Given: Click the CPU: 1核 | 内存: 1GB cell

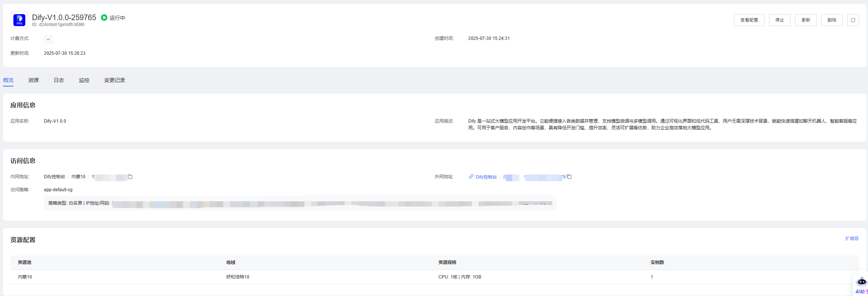Looking at the screenshot, I should (460, 277).
